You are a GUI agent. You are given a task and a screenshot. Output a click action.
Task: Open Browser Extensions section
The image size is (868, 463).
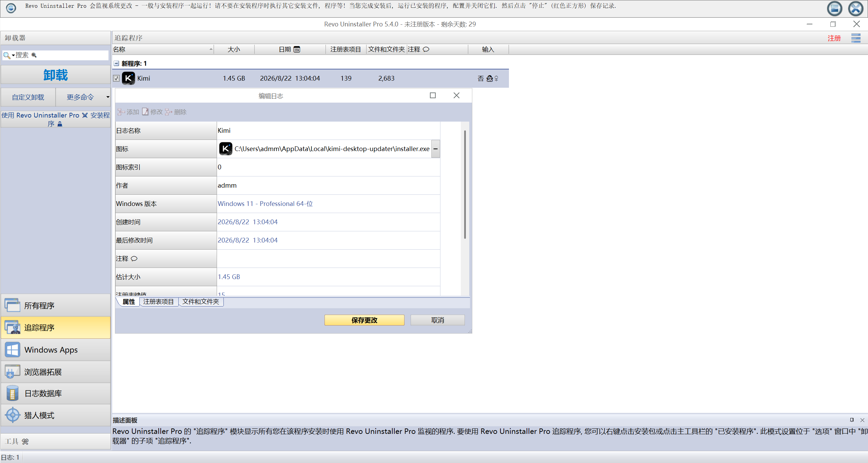[x=56, y=372]
